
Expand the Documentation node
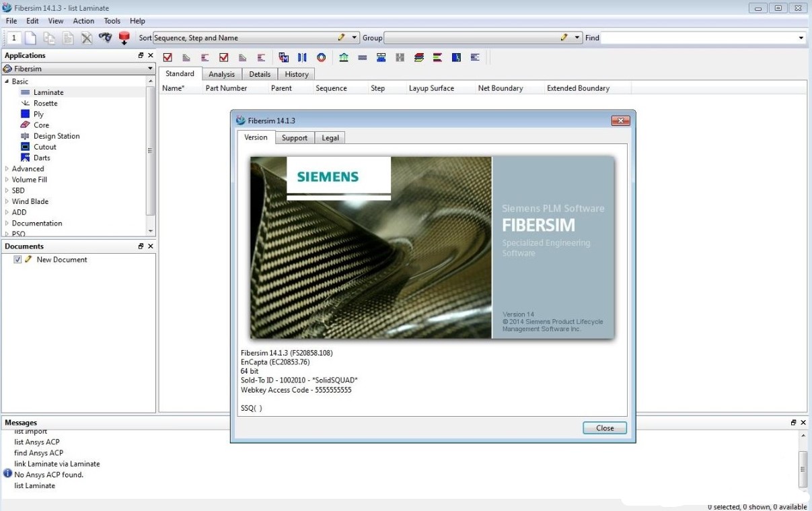[x=7, y=223]
